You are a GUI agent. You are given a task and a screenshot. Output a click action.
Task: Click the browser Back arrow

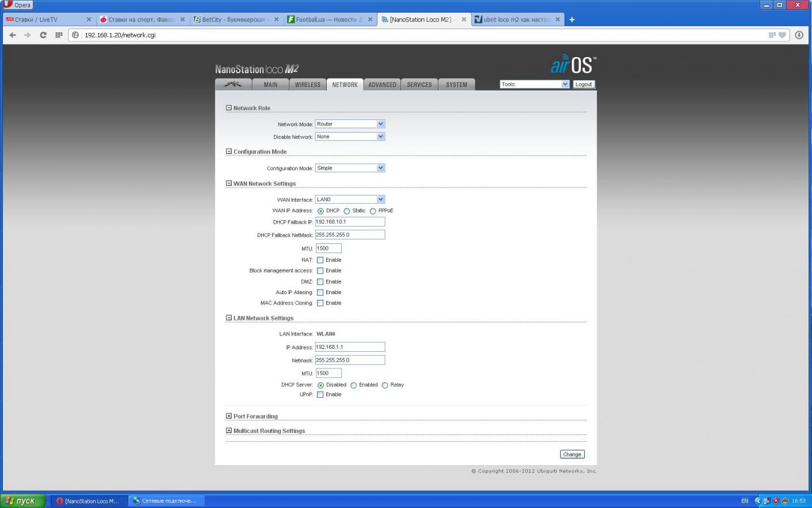click(13, 35)
